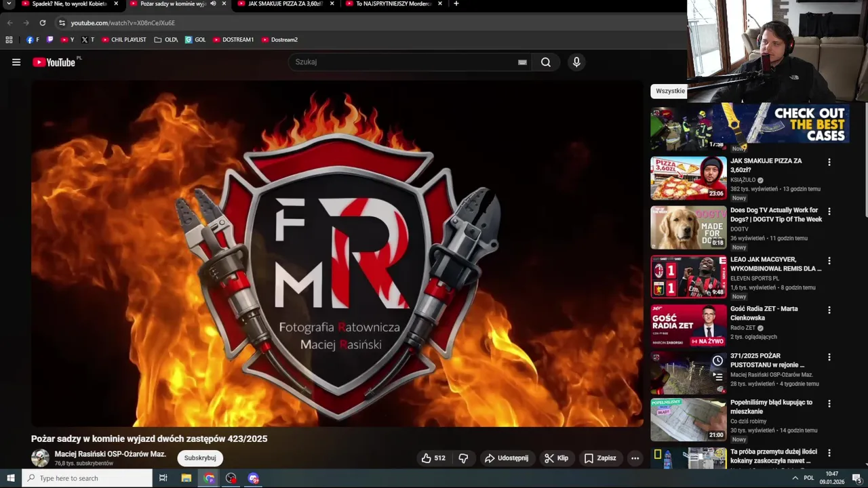
Task: Open the Gość Radia ZET live thumbnail
Action: pos(688,326)
